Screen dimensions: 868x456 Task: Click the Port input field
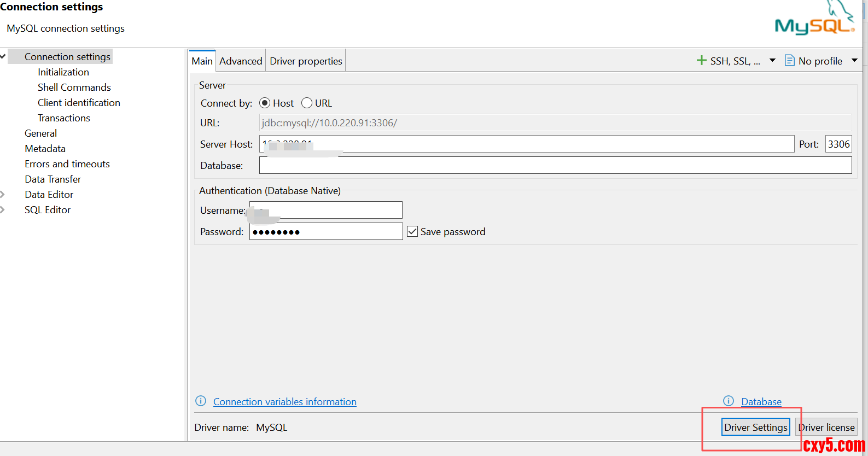838,144
